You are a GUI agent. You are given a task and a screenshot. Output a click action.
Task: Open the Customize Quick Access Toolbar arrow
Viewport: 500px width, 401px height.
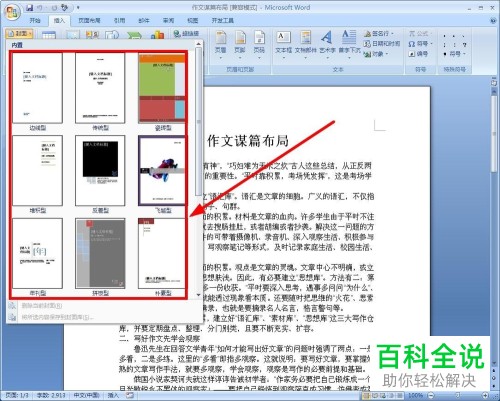(78, 7)
